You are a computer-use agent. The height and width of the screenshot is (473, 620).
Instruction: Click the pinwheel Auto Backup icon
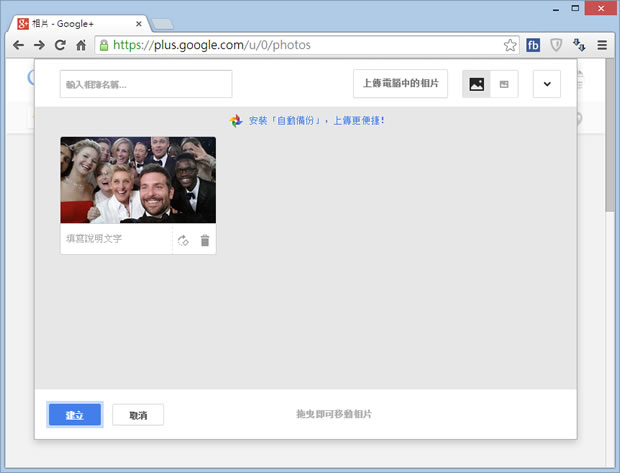point(236,121)
